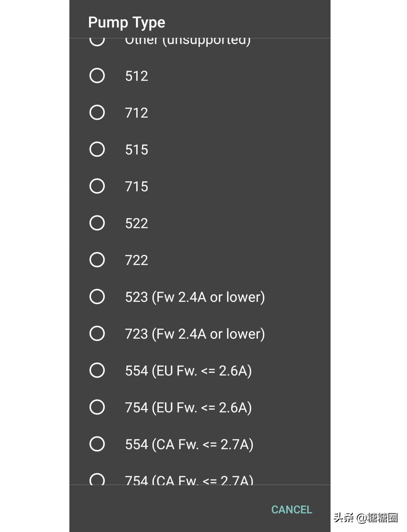The width and height of the screenshot is (407, 532).
Task: Choose 723 (Fw 2.4A or lower) radio
Action: [x=97, y=333]
